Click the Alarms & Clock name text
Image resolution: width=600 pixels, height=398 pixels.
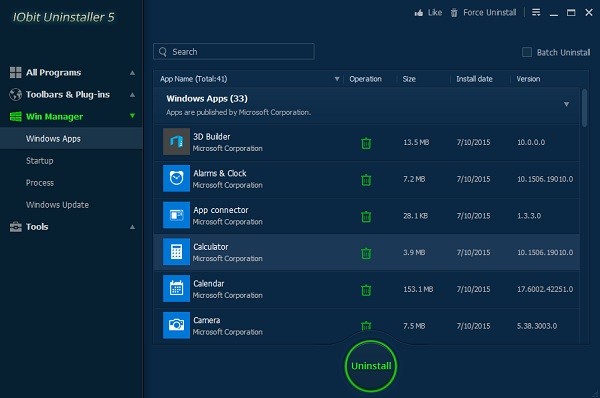(x=220, y=173)
